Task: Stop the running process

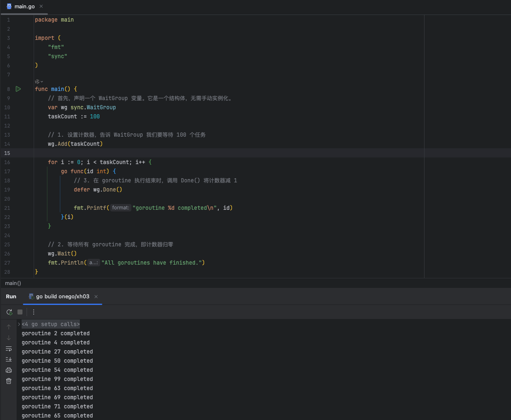Action: pos(20,312)
